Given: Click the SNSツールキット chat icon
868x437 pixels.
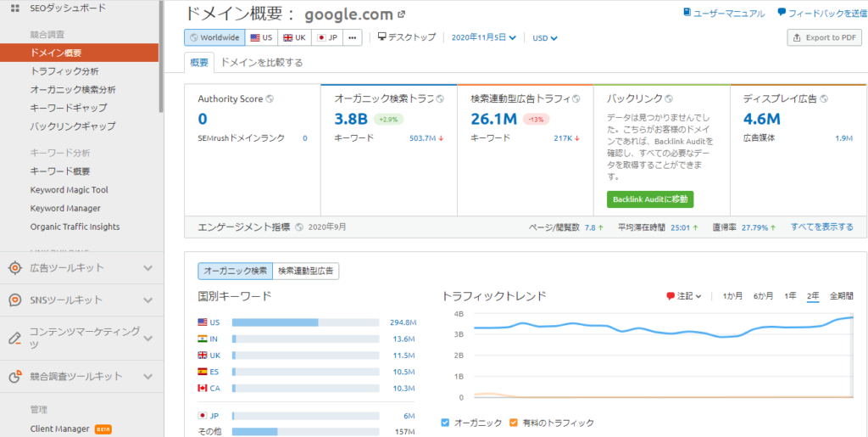Looking at the screenshot, I should 15,300.
